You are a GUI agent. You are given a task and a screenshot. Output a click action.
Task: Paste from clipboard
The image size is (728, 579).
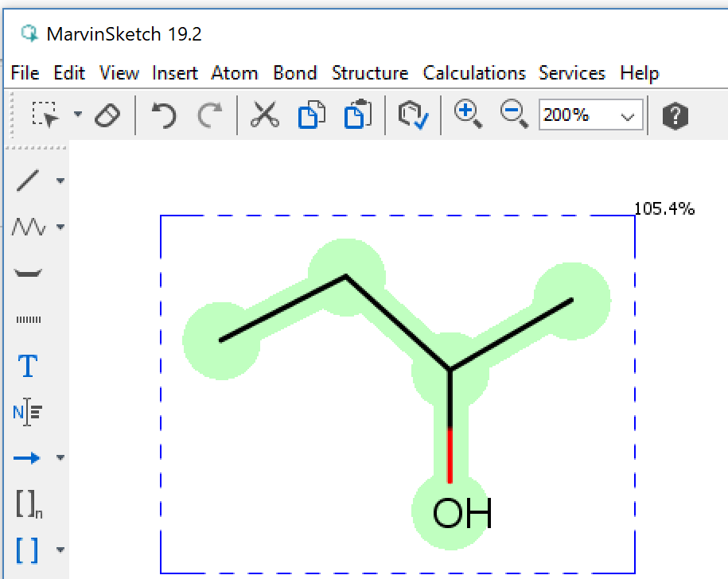coord(358,115)
